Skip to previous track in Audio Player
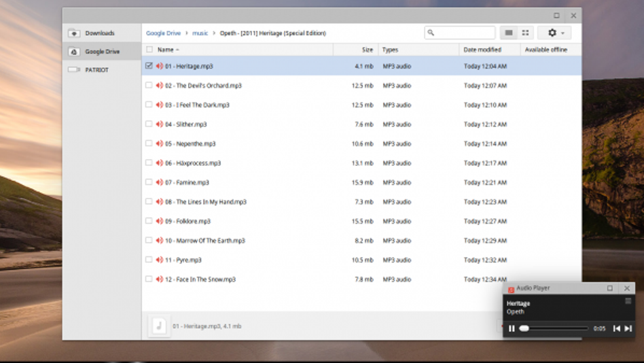Screen dimensions: 644x363 [x=616, y=328]
